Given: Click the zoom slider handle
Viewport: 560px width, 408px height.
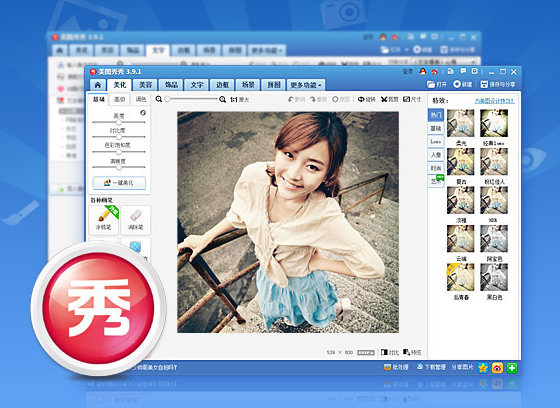Looking at the screenshot, I should (167, 99).
